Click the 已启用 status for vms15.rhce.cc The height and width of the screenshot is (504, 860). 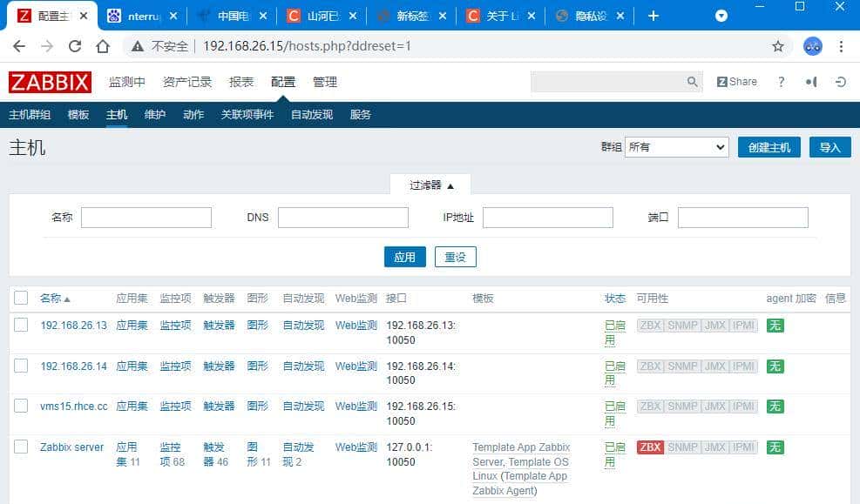[613, 413]
